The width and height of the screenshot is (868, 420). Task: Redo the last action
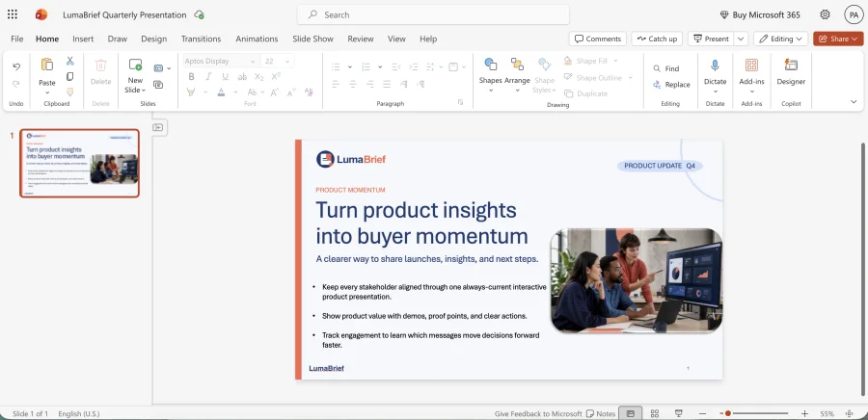(16, 84)
